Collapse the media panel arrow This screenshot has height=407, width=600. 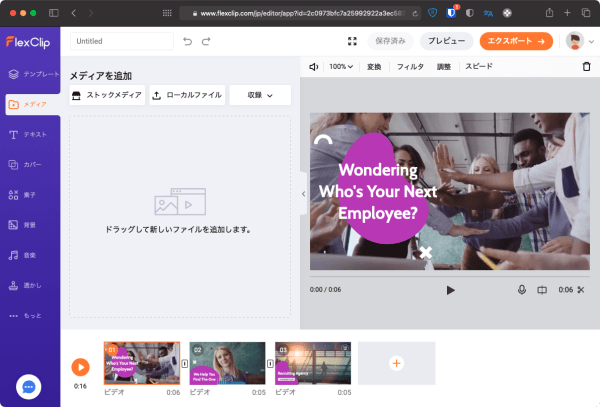point(303,194)
